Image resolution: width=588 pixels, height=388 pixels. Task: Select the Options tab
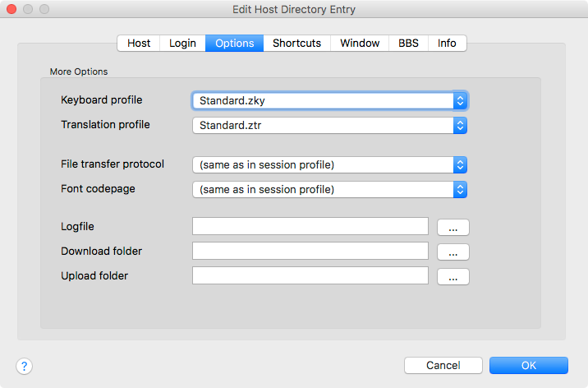point(234,43)
